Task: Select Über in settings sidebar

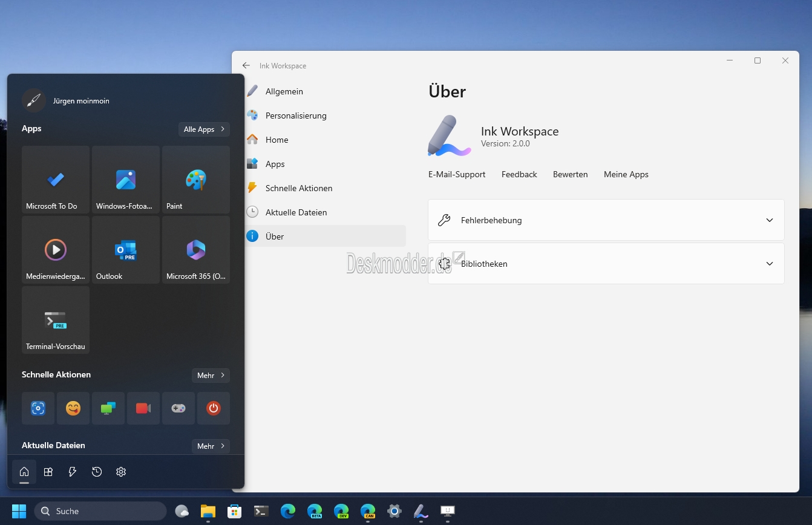Action: point(326,236)
